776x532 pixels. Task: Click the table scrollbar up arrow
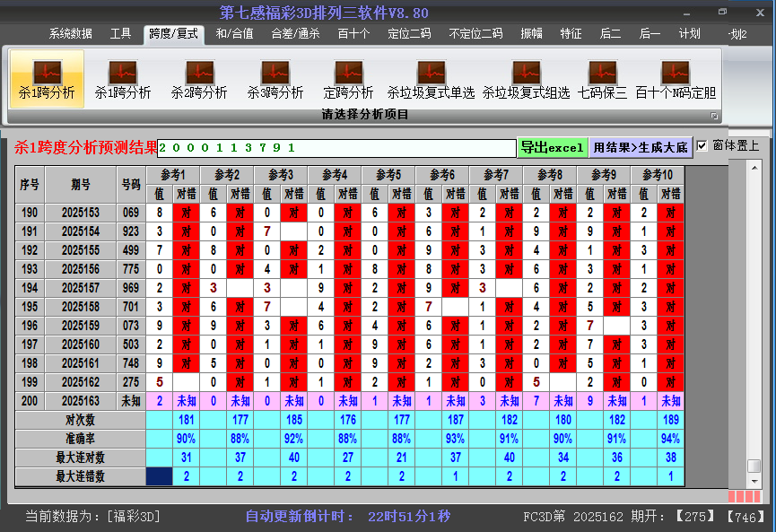tap(754, 169)
